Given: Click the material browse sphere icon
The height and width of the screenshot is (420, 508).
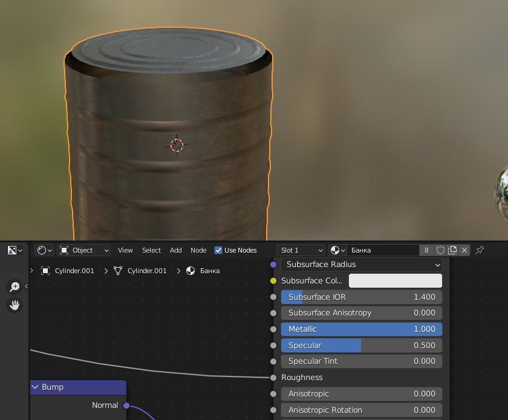Looking at the screenshot, I should coord(337,250).
